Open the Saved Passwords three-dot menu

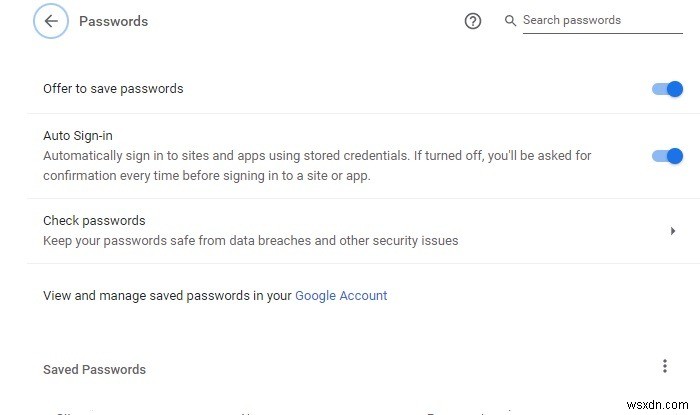coord(665,367)
